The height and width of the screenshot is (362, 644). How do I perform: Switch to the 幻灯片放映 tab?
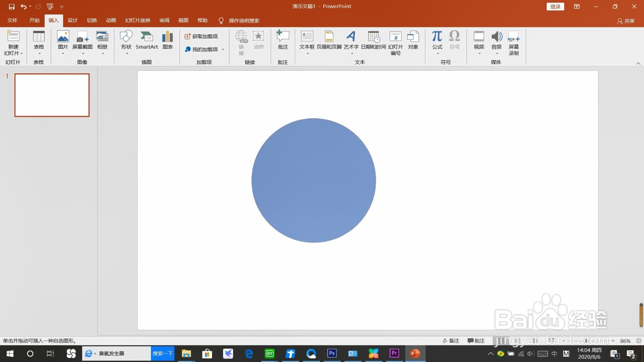(x=138, y=21)
